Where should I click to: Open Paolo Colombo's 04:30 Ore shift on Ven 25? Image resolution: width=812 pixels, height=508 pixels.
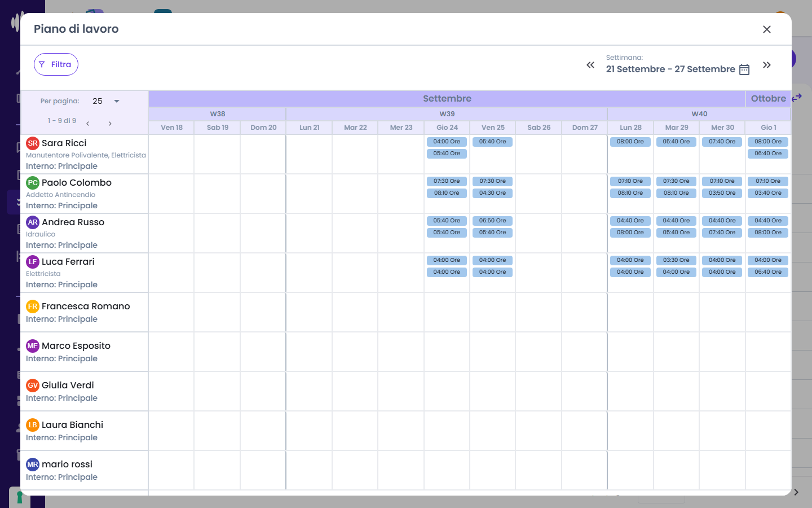[x=493, y=193]
